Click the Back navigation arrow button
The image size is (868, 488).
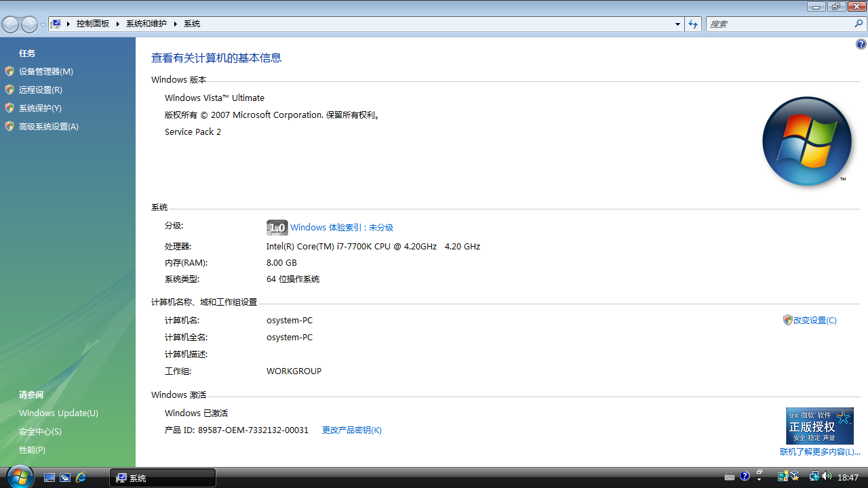coord(10,24)
